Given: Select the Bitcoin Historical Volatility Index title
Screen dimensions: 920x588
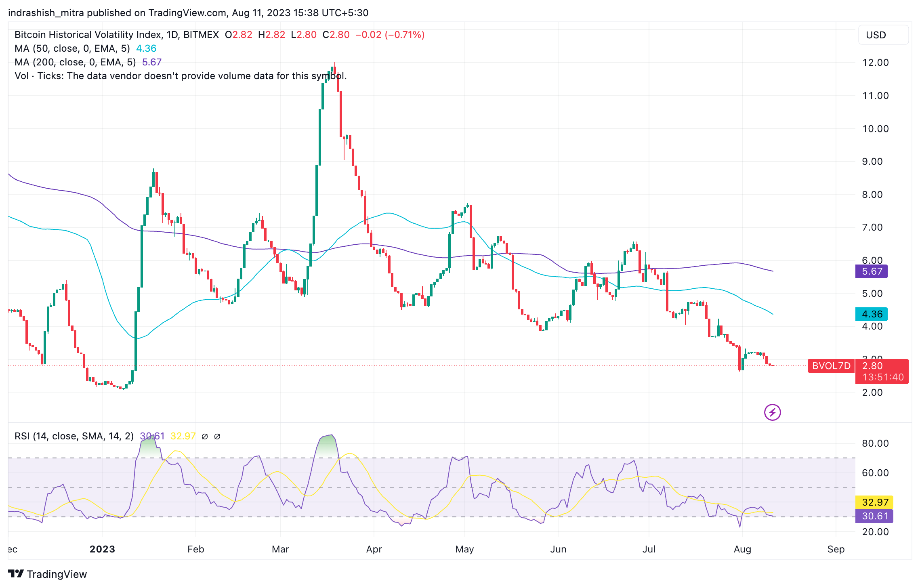Looking at the screenshot, I should [x=88, y=35].
